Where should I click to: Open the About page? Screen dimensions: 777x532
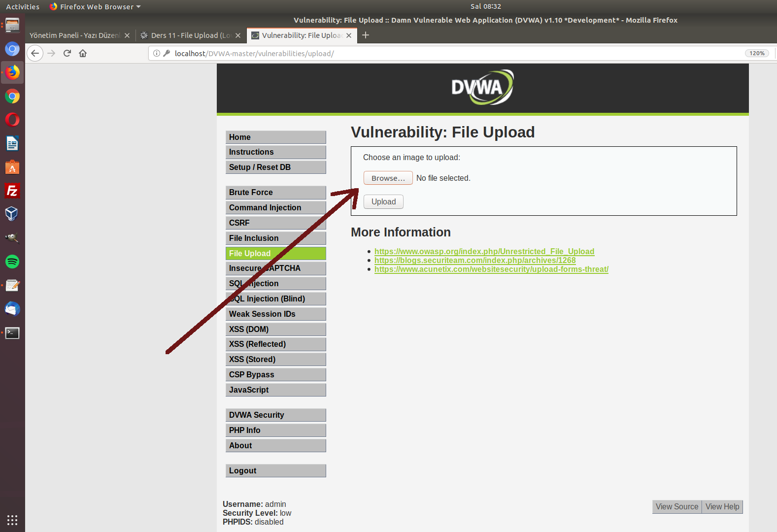(x=276, y=446)
